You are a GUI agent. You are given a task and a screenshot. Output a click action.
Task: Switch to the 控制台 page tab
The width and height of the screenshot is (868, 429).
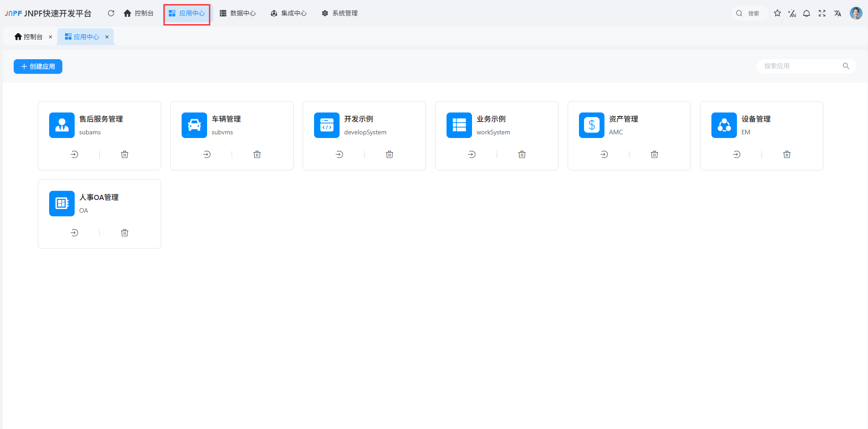[x=29, y=37]
